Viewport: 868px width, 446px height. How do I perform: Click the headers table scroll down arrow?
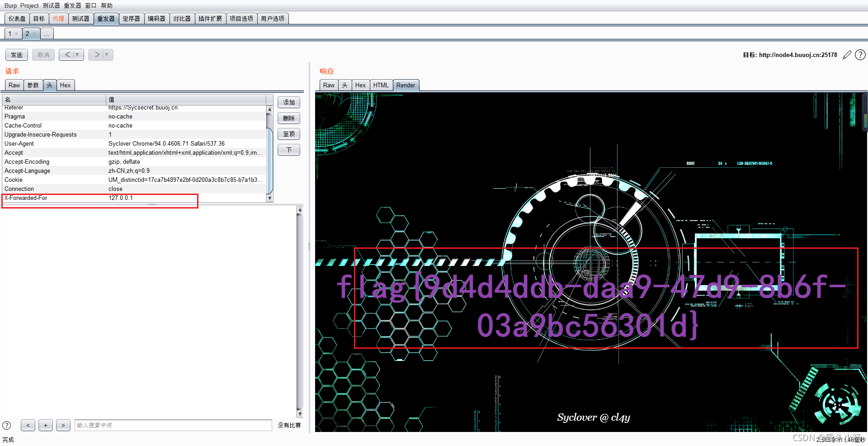click(x=270, y=198)
